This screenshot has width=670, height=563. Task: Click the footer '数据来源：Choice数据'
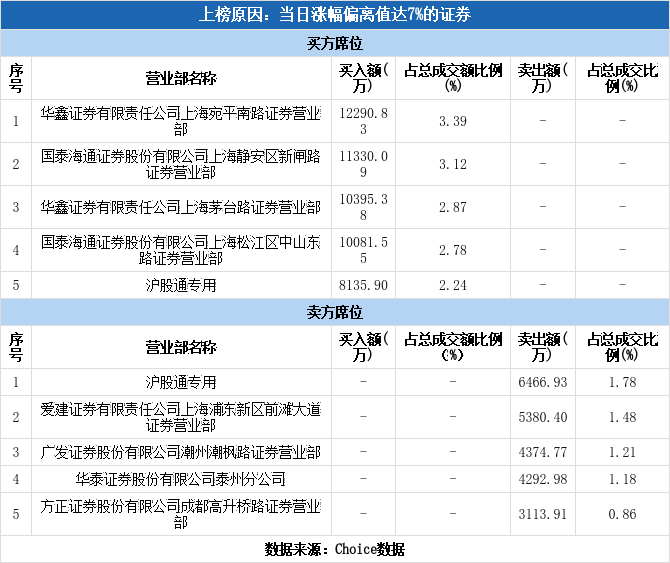335,549
